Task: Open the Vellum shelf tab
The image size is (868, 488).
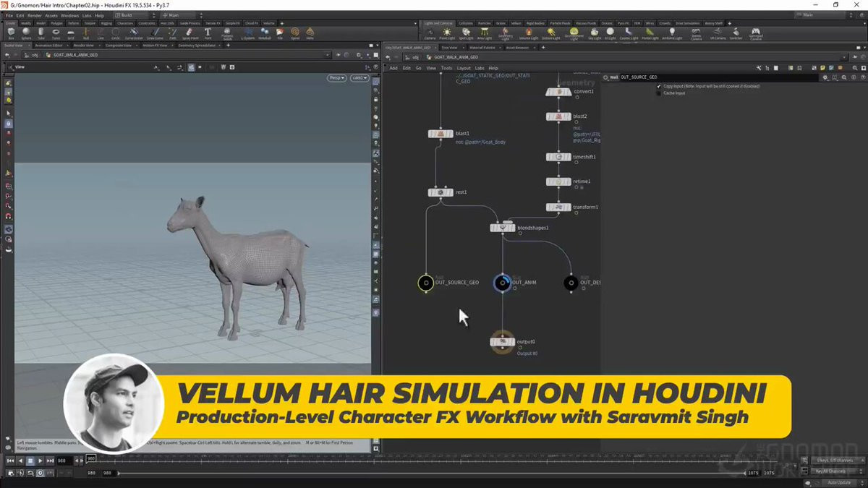Action: (516, 23)
